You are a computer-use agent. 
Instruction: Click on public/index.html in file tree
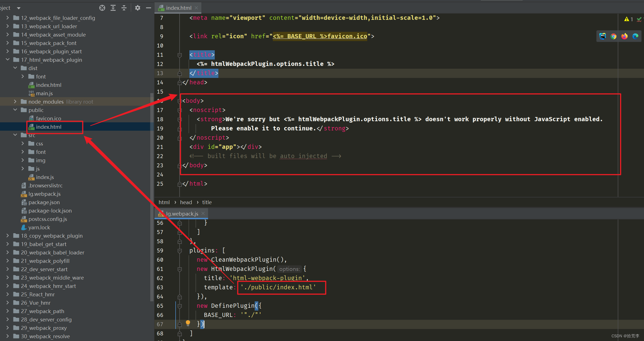(x=48, y=127)
